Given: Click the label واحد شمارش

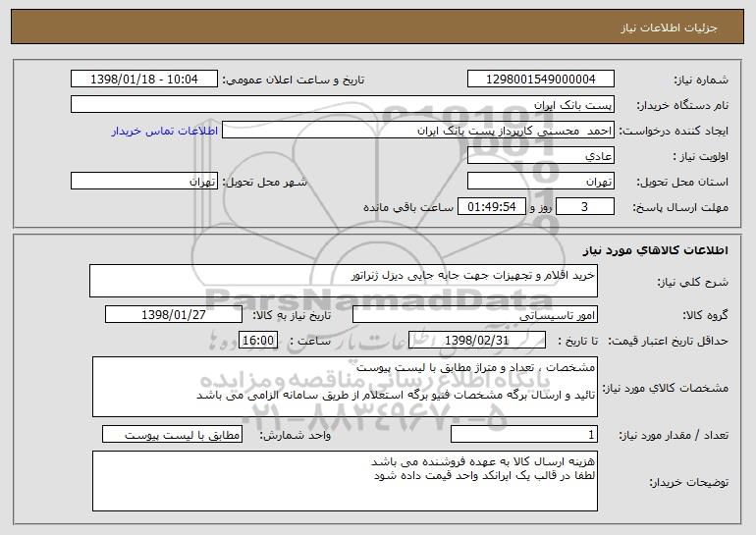Looking at the screenshot, I should point(296,435).
